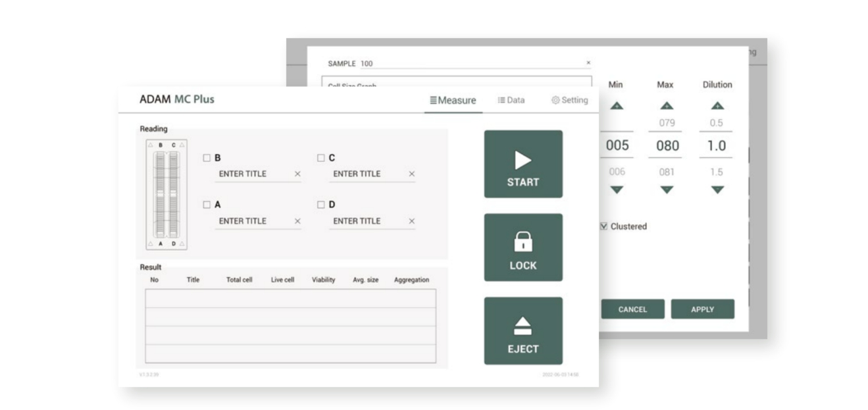Image resolution: width=868 pixels, height=410 pixels.
Task: Click the CANCEL button
Action: tap(632, 309)
